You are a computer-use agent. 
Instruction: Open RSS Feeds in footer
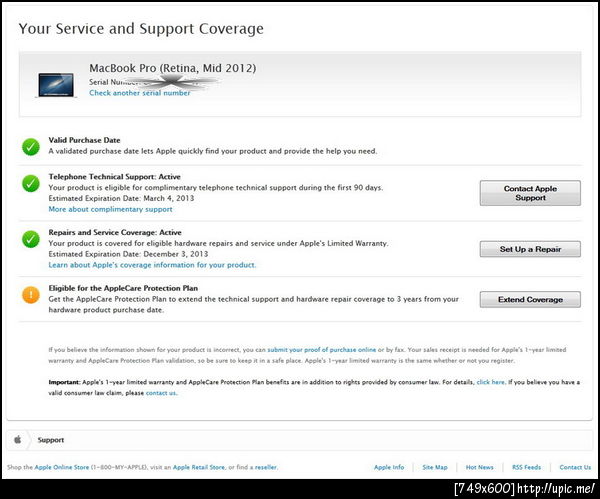(x=527, y=467)
